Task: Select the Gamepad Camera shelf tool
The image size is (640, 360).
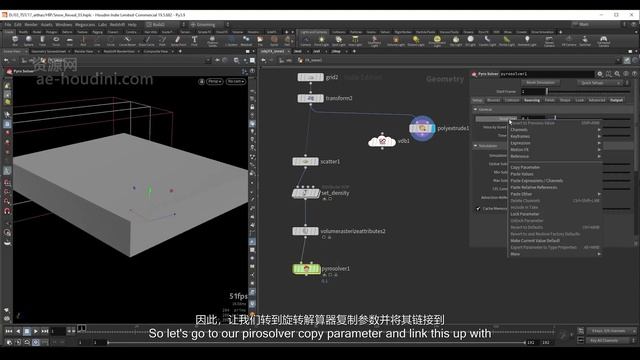Action: [x=603, y=41]
